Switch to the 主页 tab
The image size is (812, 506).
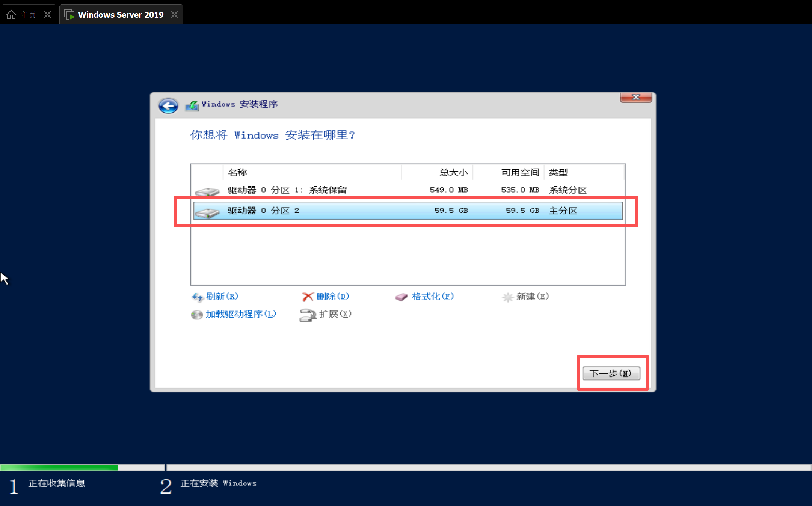point(29,15)
